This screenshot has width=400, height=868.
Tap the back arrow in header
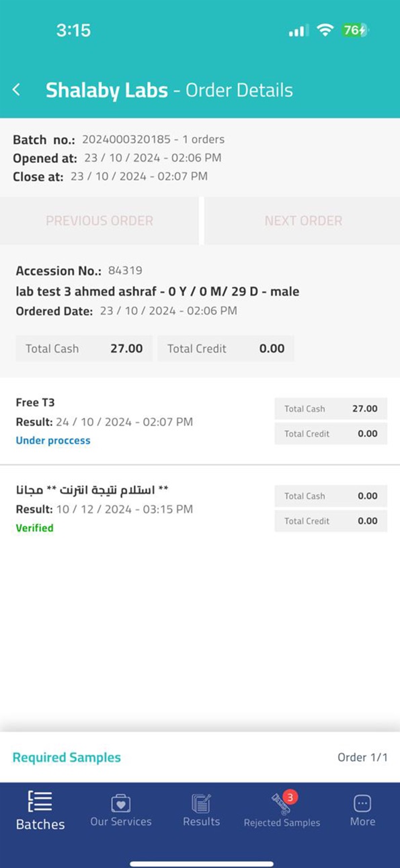(x=16, y=90)
